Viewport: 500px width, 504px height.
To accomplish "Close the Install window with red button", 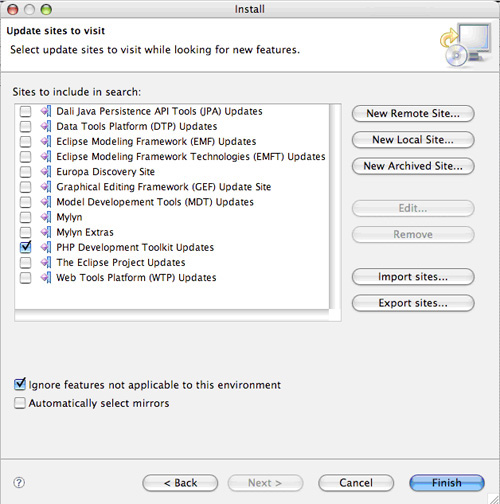I will tap(13, 9).
